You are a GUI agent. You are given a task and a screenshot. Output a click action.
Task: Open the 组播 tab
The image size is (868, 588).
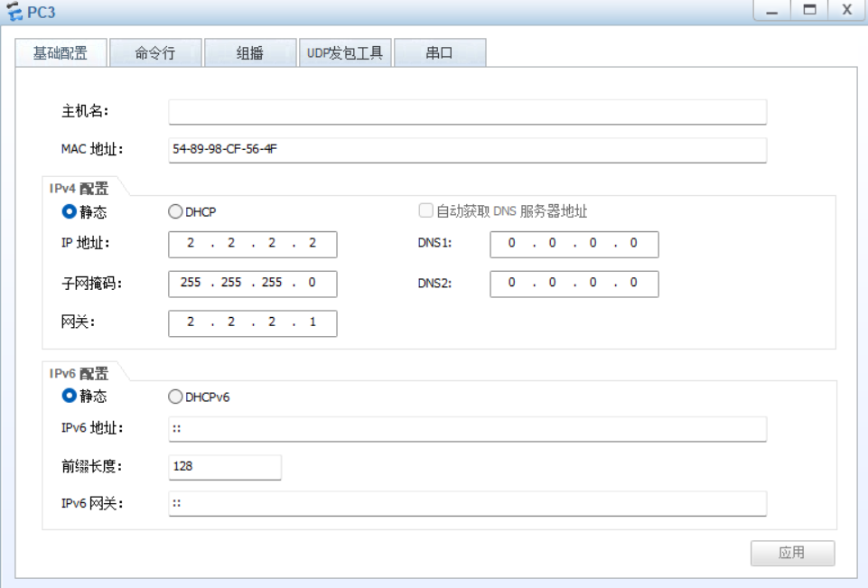tap(250, 53)
